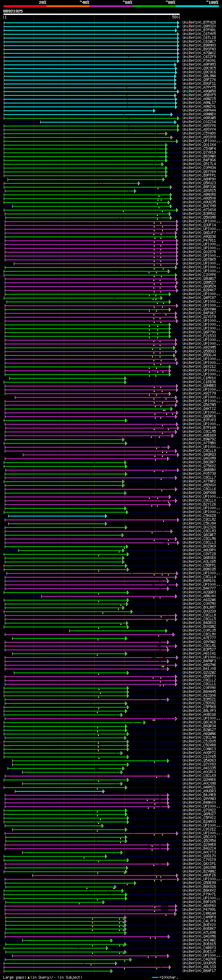Select hit label UniRef100_B6SHW0

coord(199,156)
